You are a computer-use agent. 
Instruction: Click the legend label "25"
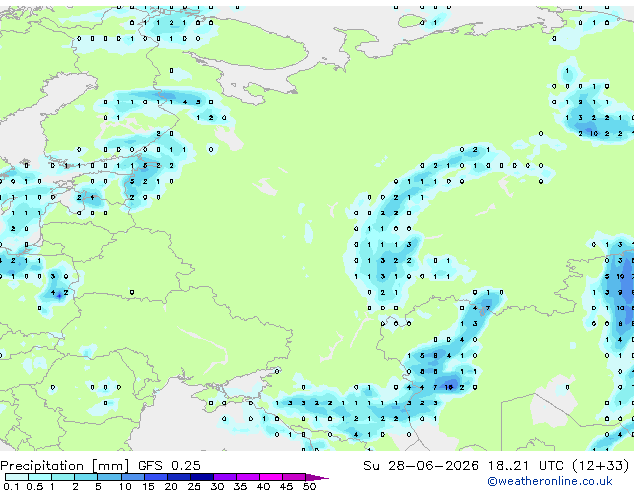pyautogui.click(x=194, y=486)
